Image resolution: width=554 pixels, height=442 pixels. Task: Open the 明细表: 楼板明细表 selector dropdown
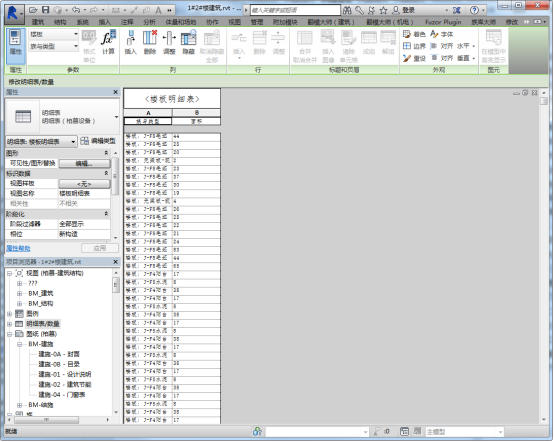tap(41, 142)
